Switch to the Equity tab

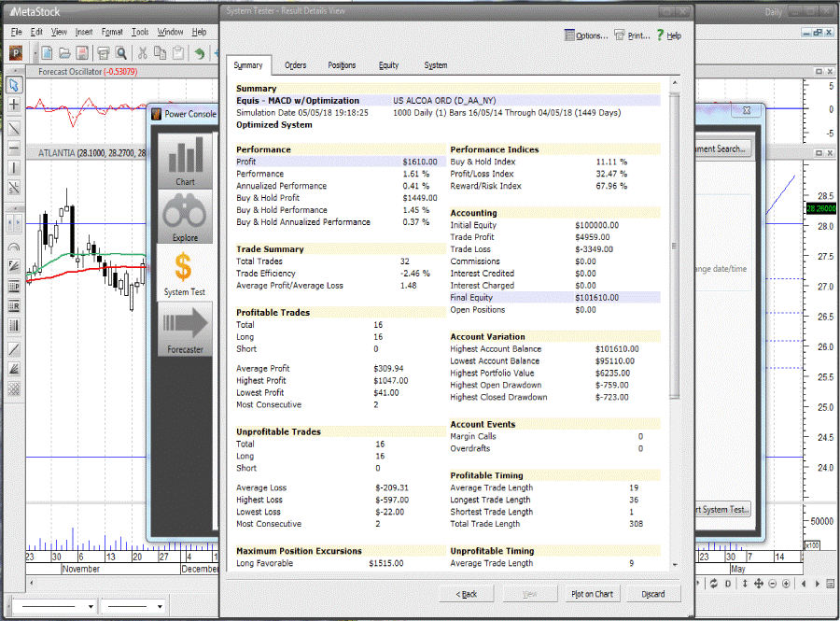(x=388, y=65)
